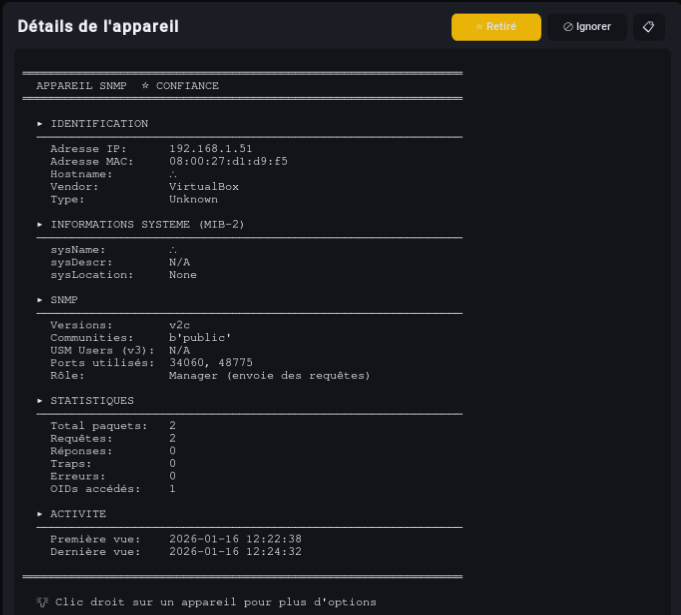Viewport: 681px width, 615px height.
Task: Click the sysLocation value None
Action: click(183, 275)
